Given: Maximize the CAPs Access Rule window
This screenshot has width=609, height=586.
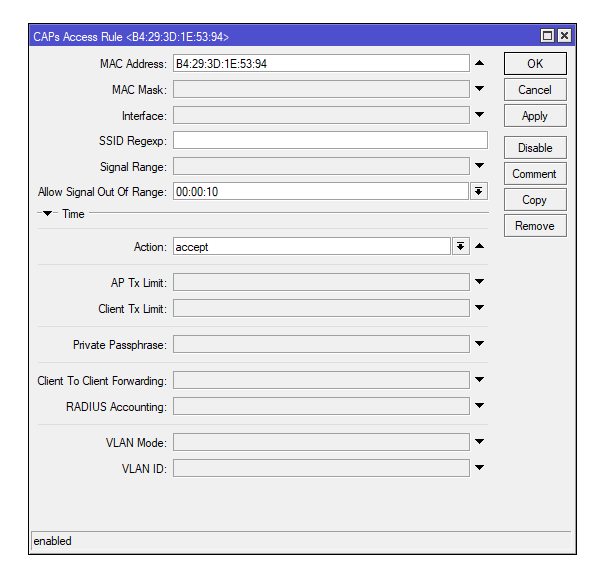Looking at the screenshot, I should pos(547,36).
